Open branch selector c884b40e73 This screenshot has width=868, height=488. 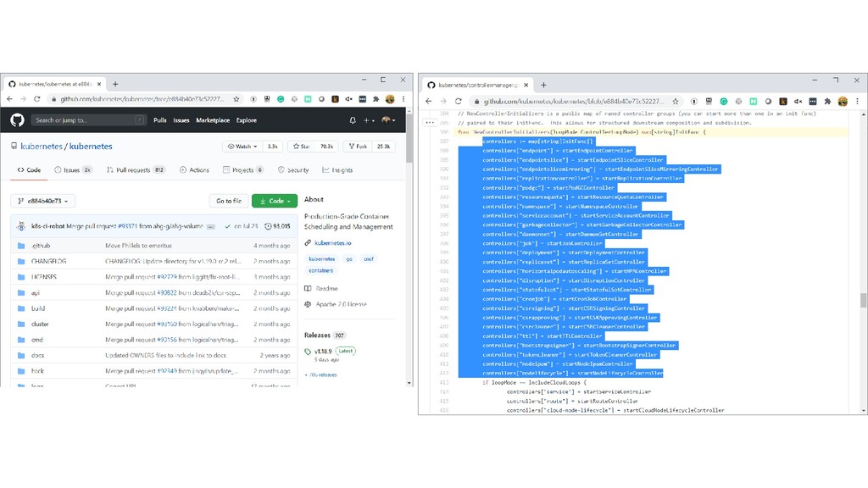[42, 201]
